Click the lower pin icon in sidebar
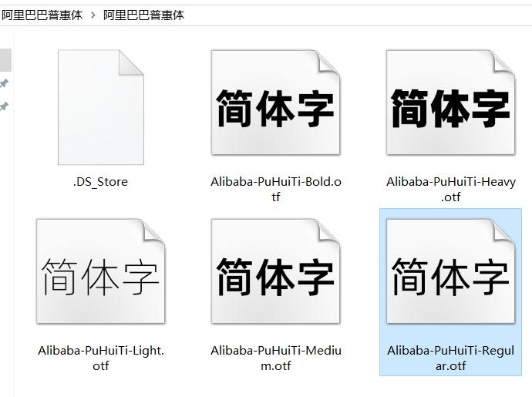 click(4, 106)
